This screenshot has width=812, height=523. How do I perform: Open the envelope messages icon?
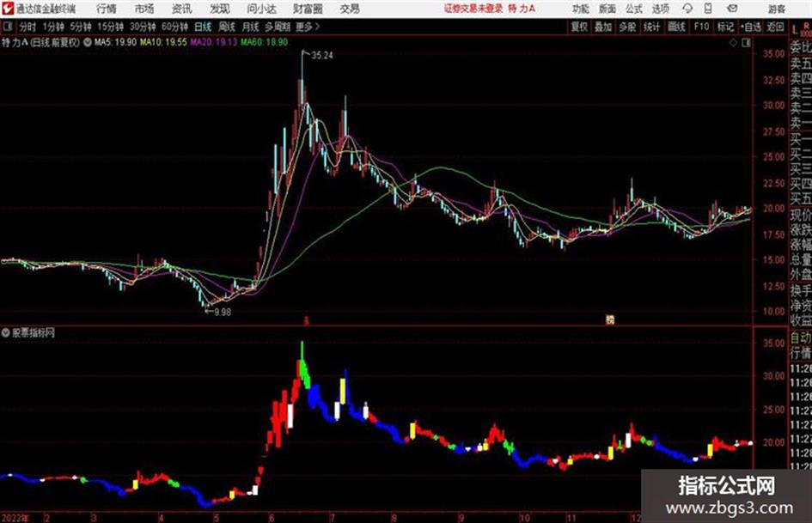pos(732,9)
